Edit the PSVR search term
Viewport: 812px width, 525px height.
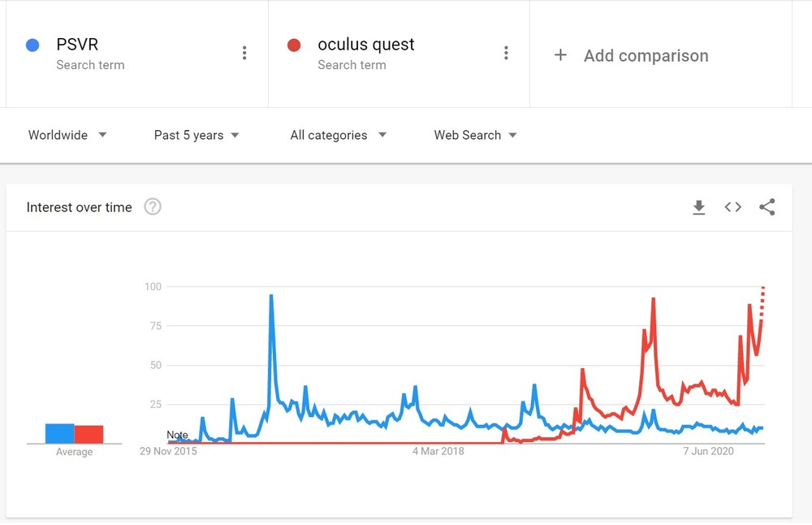pos(77,45)
